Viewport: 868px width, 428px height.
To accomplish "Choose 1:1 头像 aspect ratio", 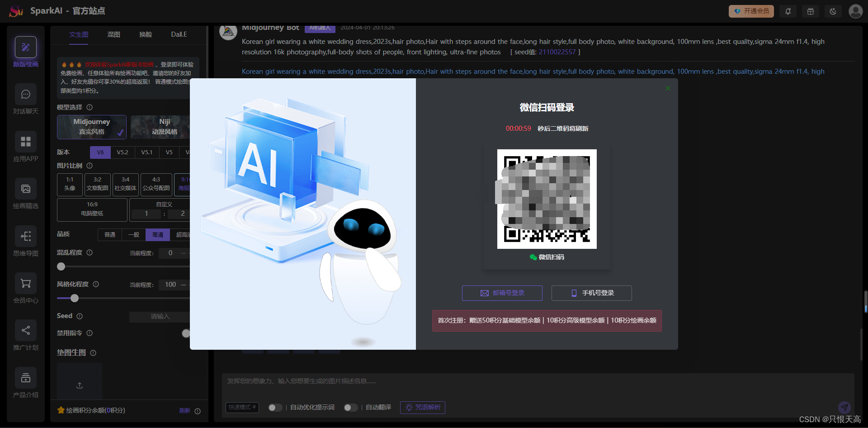I will coord(70,185).
